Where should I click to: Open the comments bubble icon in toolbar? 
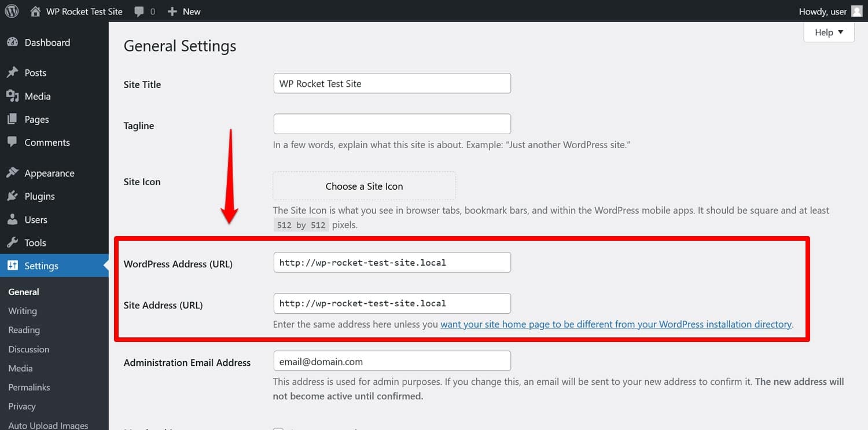[x=139, y=12]
